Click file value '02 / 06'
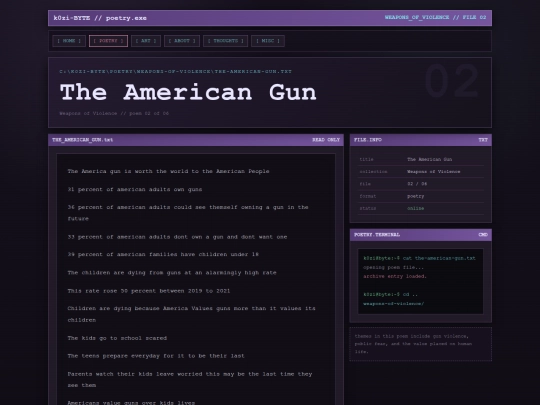Image resolution: width=540 pixels, height=405 pixels. 417,184
